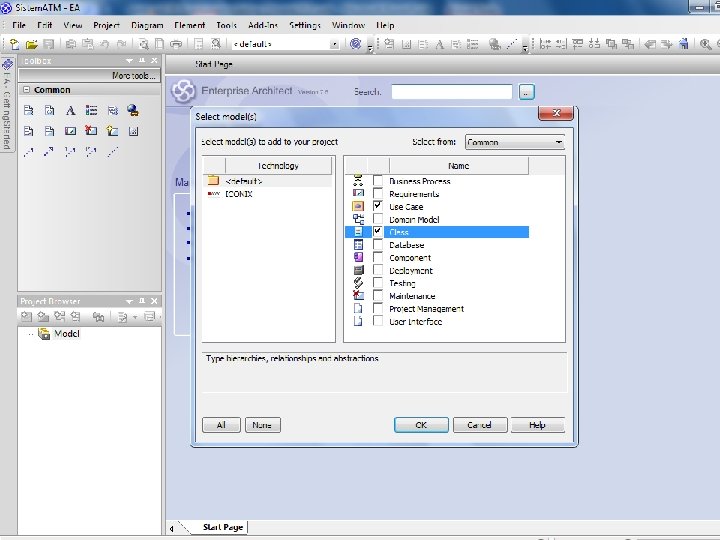
Task: Select the Project Management row
Action: point(437,309)
